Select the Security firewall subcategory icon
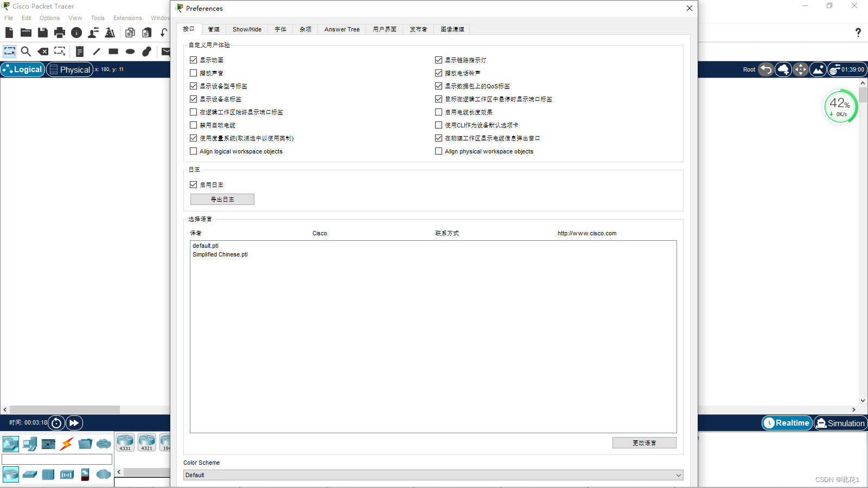The height and width of the screenshot is (488, 868). (85, 474)
